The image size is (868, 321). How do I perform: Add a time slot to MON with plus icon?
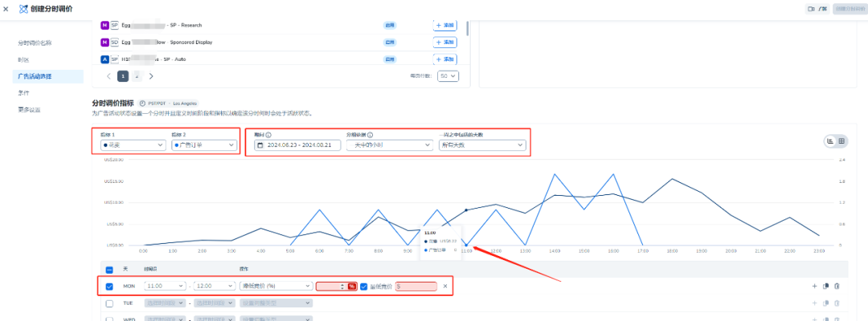[x=814, y=286]
